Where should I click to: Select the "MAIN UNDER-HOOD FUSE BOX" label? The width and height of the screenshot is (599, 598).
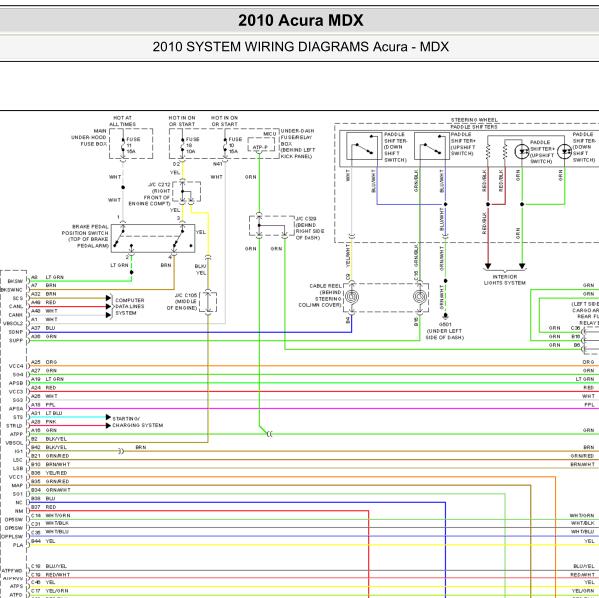[x=89, y=138]
